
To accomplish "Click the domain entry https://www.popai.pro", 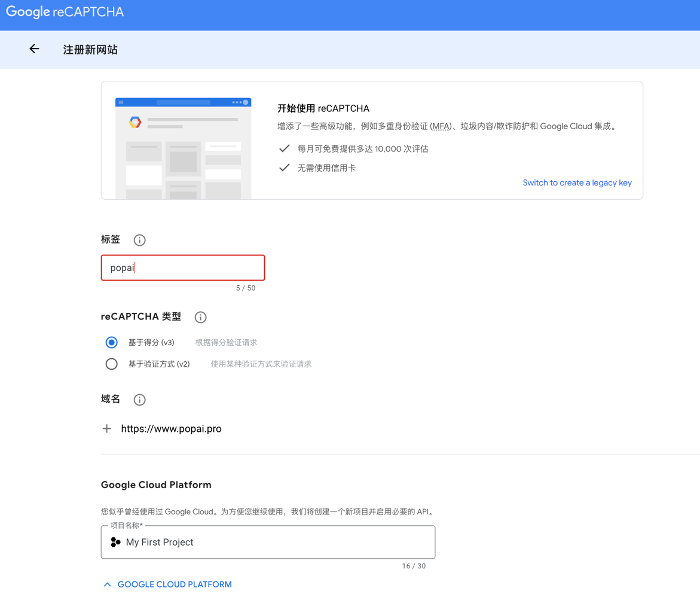I will tap(171, 428).
